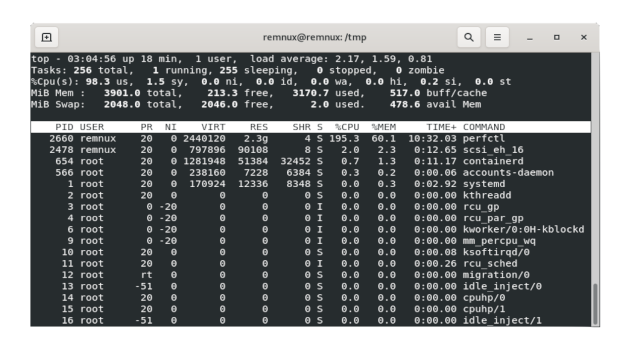Open a new terminal tab
This screenshot has height=360, width=640.
(x=46, y=37)
